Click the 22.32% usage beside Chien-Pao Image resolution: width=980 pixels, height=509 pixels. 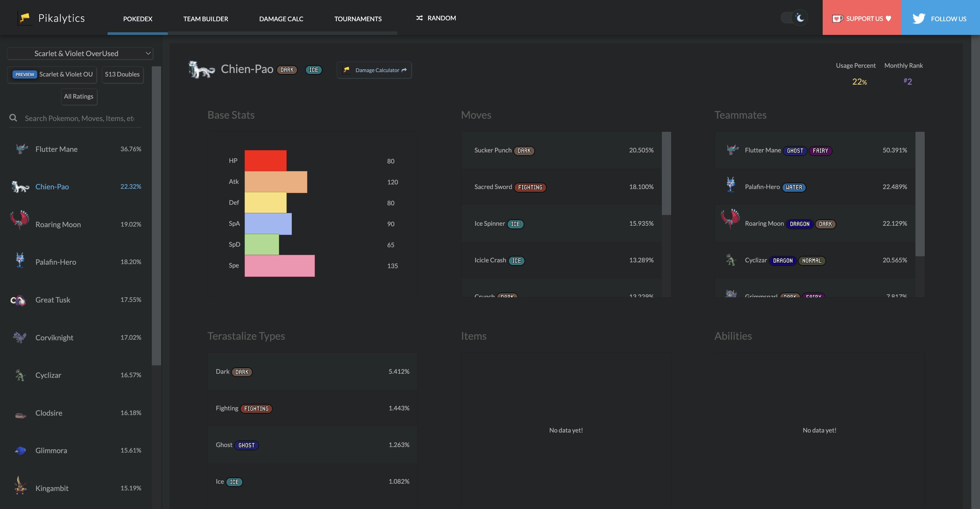click(x=131, y=186)
